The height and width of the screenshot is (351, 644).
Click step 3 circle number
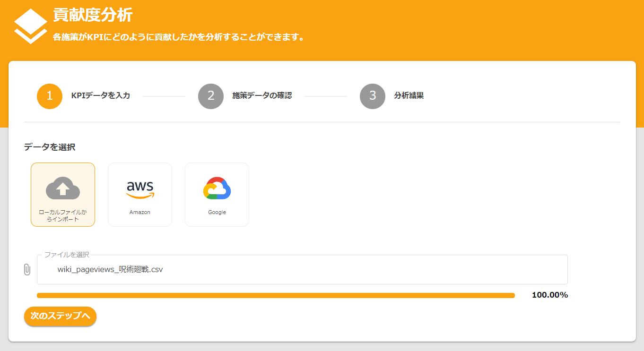[373, 96]
